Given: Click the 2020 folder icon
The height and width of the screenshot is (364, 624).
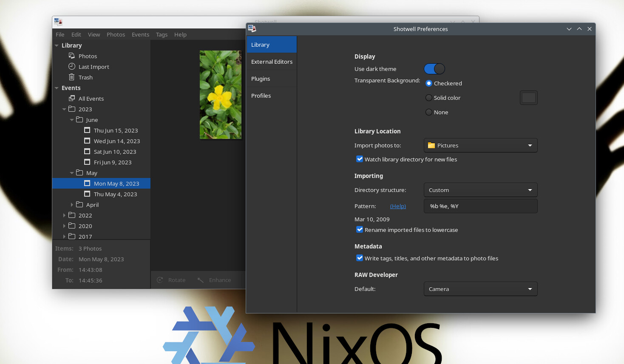Looking at the screenshot, I should (72, 226).
